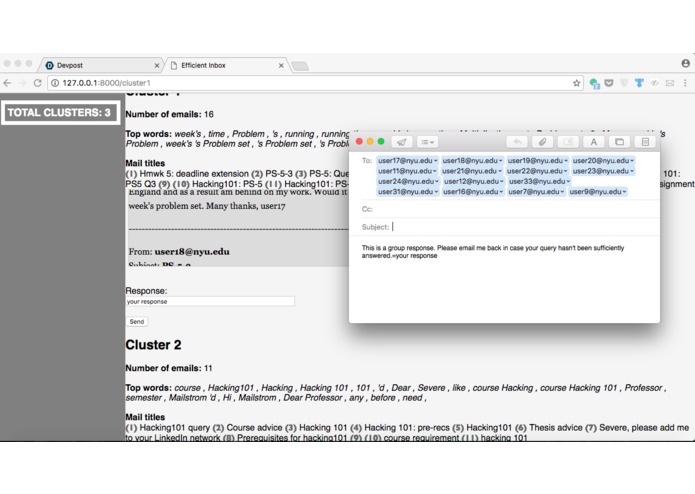The height and width of the screenshot is (494, 695).
Task: Expand the user17@nyu.edu recipient dropdown
Action: (x=436, y=161)
